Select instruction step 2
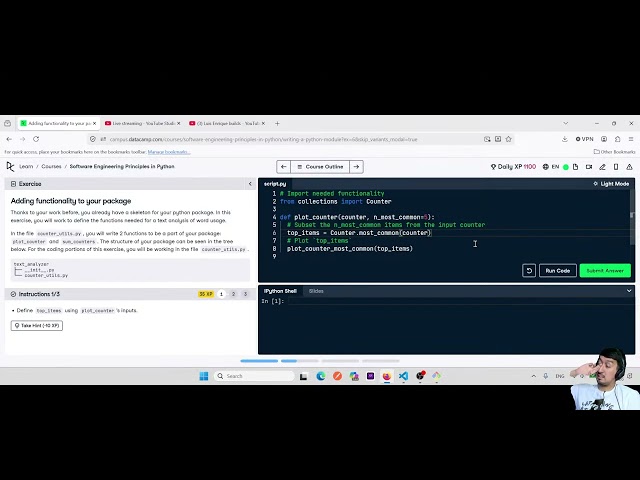This screenshot has height=480, width=640. coord(233,294)
